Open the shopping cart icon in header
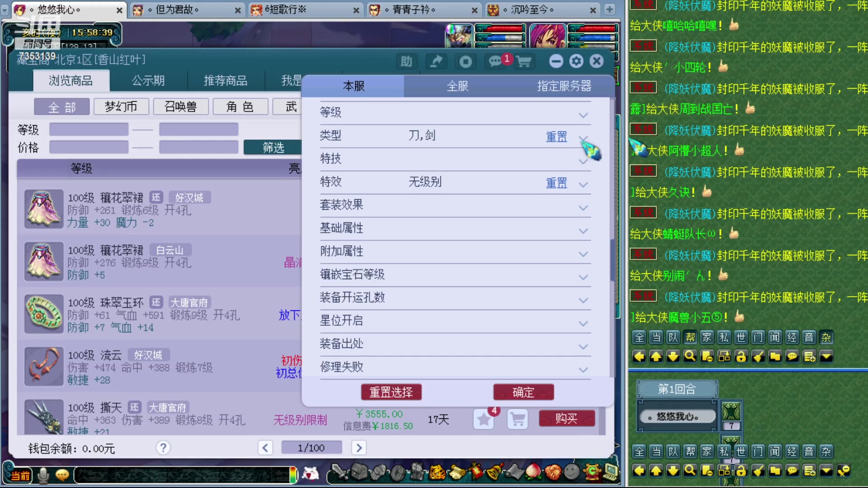Image resolution: width=868 pixels, height=488 pixels. click(x=524, y=61)
